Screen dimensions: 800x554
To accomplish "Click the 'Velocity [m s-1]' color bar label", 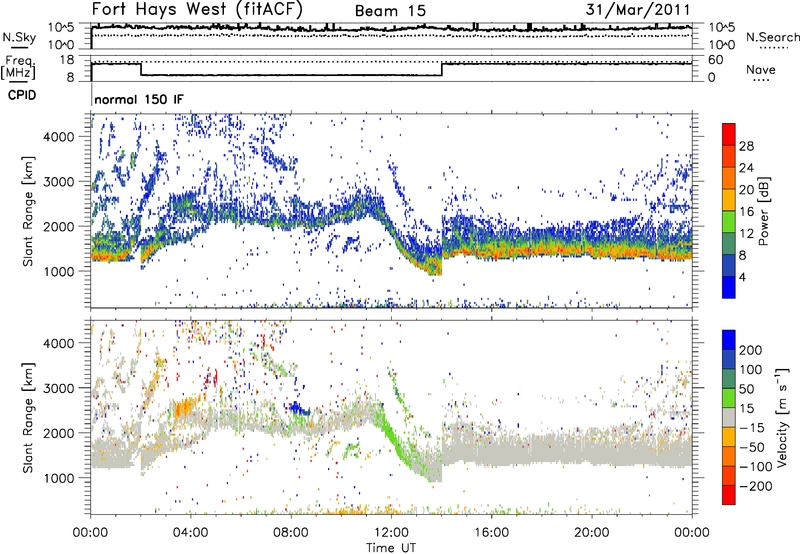I will click(x=782, y=418).
